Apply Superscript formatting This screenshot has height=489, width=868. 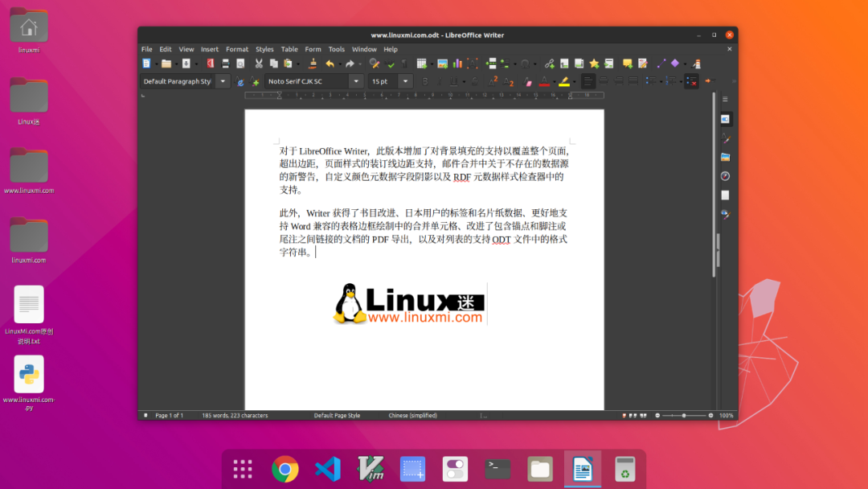pos(493,81)
